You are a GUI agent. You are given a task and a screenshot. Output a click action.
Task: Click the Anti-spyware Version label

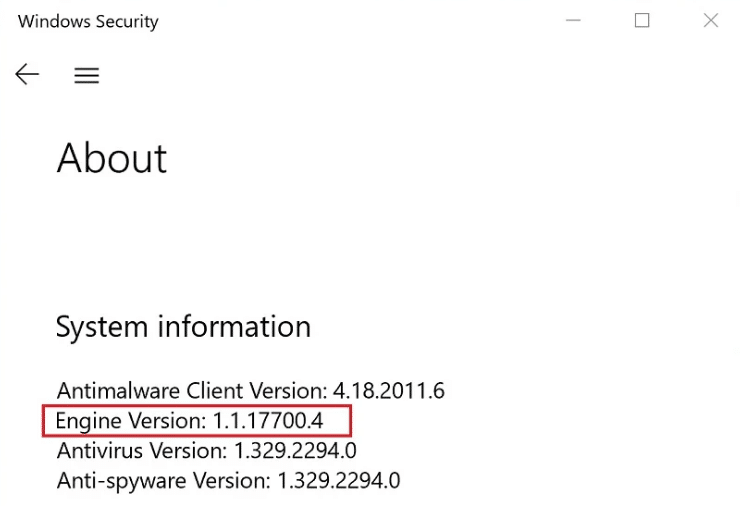coord(164,481)
